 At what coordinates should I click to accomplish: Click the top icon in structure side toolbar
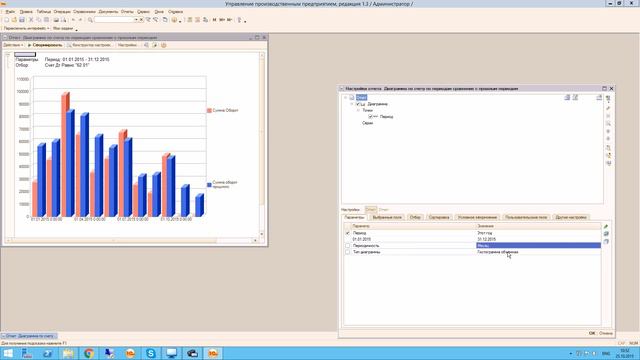click(x=608, y=99)
